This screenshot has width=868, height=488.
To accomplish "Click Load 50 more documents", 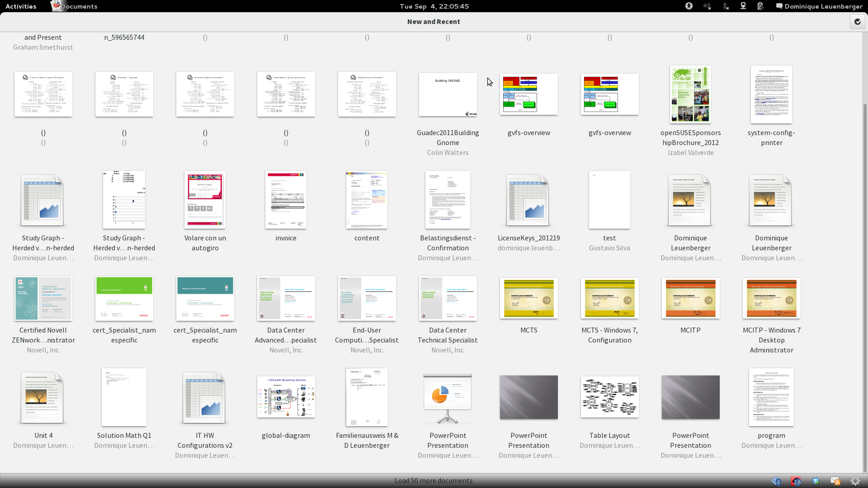I will [434, 481].
